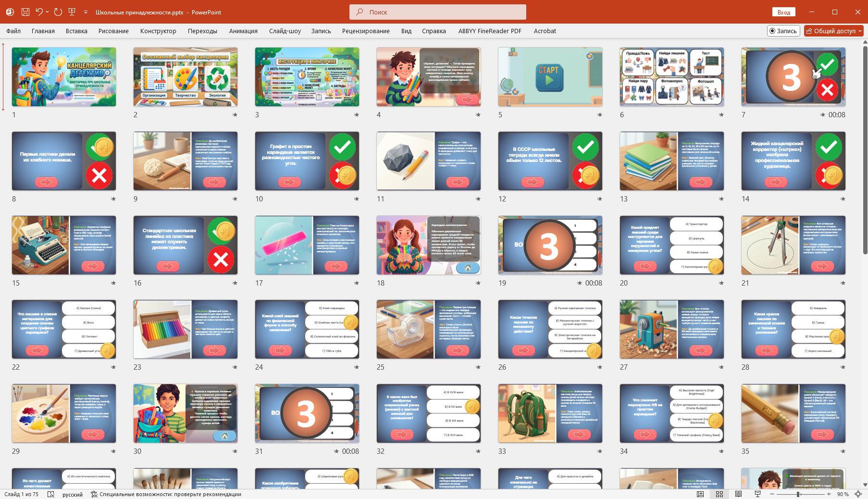Screen dimensions: 868x499
Task: Click the transition star under slide 6
Action: coord(721,115)
